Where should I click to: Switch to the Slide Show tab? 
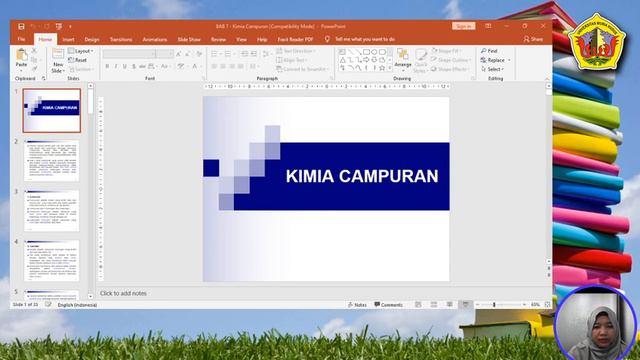click(x=189, y=39)
